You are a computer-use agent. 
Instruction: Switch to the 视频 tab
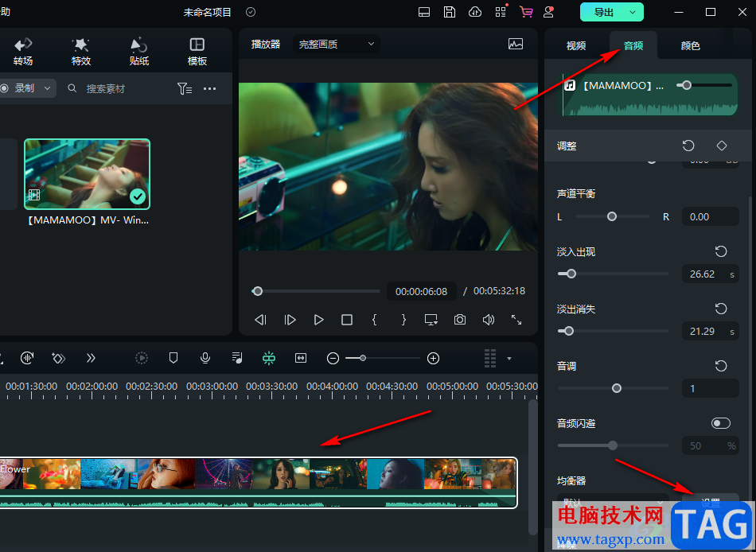tap(576, 46)
